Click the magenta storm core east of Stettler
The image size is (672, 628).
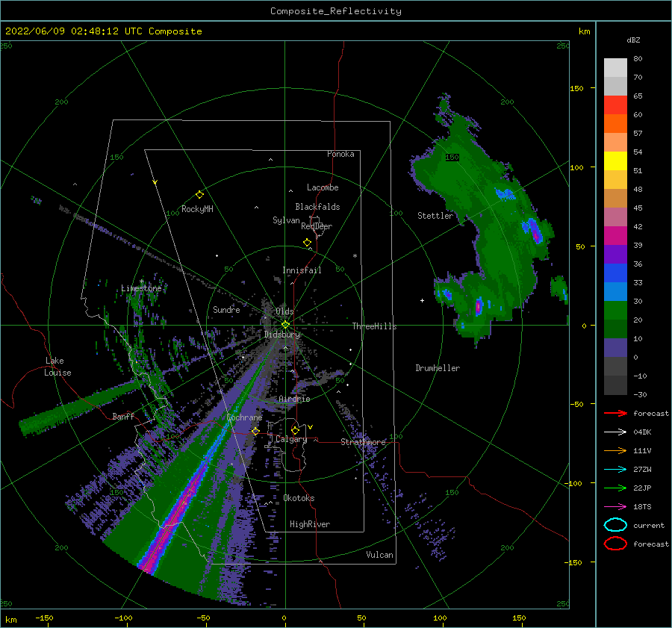click(x=536, y=235)
